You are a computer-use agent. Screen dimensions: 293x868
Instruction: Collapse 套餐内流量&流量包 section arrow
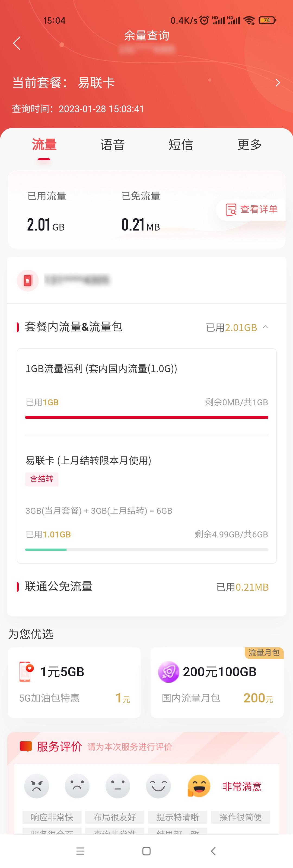(x=265, y=327)
